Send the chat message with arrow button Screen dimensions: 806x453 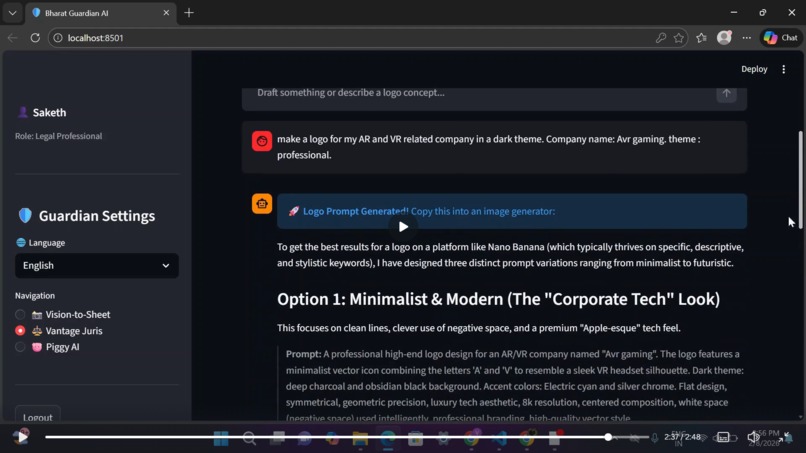[726, 94]
